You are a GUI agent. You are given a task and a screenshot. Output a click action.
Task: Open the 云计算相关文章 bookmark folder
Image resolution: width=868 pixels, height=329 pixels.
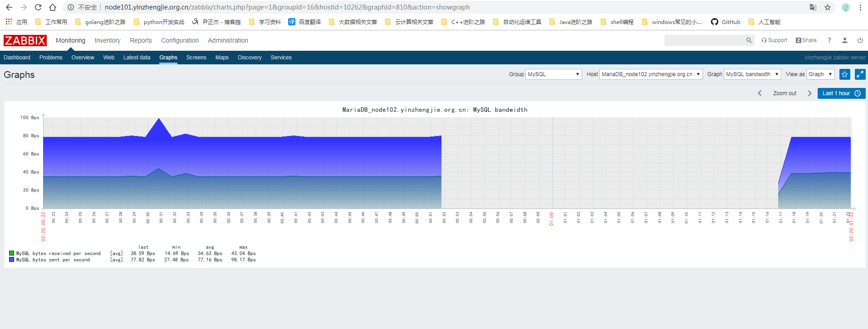(409, 22)
